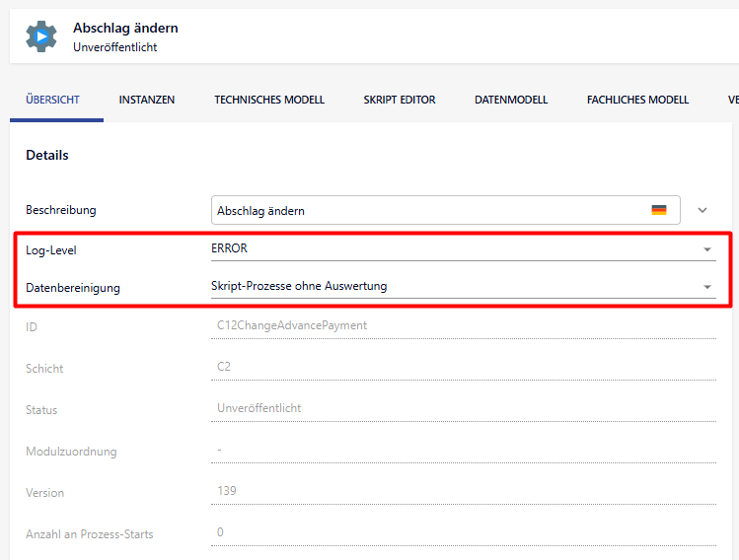
Task: Open the Instanzen tab
Action: pyautogui.click(x=147, y=100)
